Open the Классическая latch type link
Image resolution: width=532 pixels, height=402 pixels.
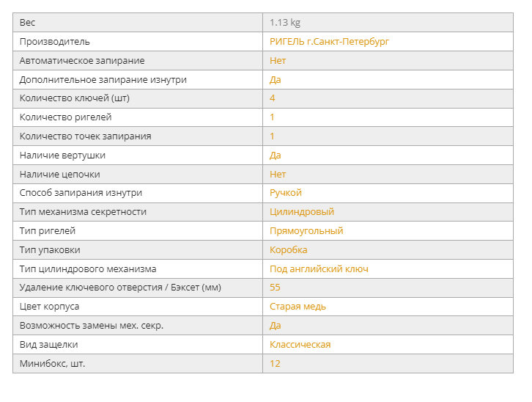[x=300, y=345]
